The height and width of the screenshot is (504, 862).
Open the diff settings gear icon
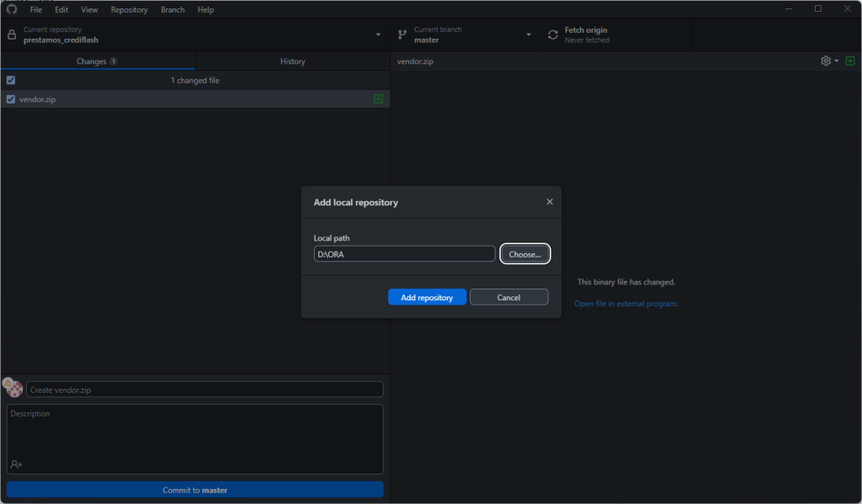click(826, 61)
